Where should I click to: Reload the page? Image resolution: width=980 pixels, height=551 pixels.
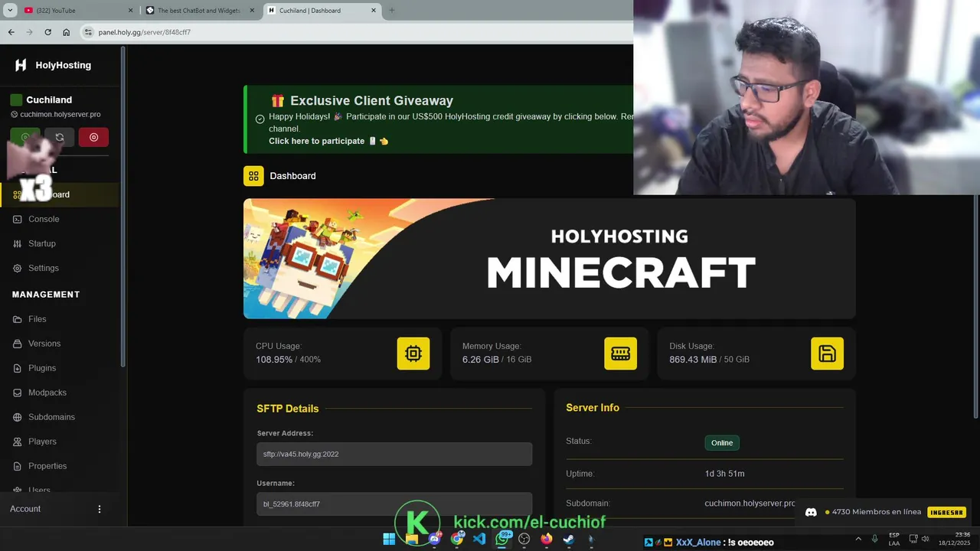point(47,32)
